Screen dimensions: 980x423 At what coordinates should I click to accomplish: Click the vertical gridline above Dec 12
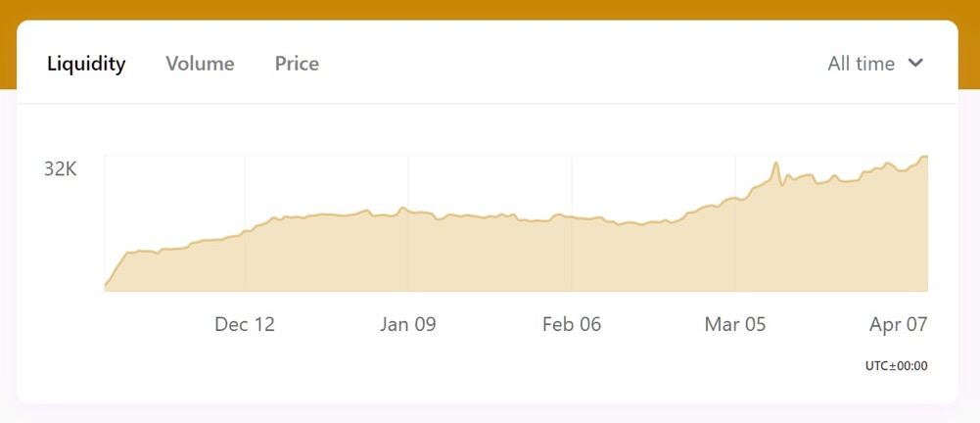245,223
